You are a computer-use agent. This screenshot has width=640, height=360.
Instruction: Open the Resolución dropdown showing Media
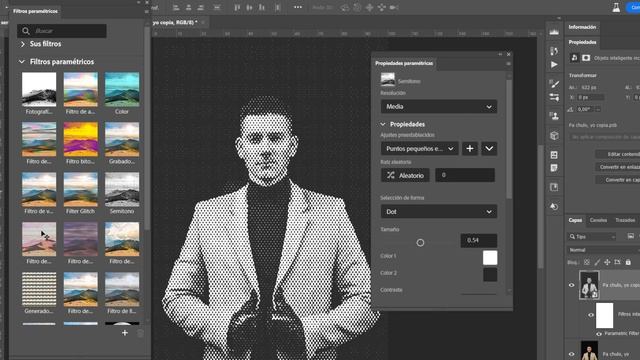439,107
